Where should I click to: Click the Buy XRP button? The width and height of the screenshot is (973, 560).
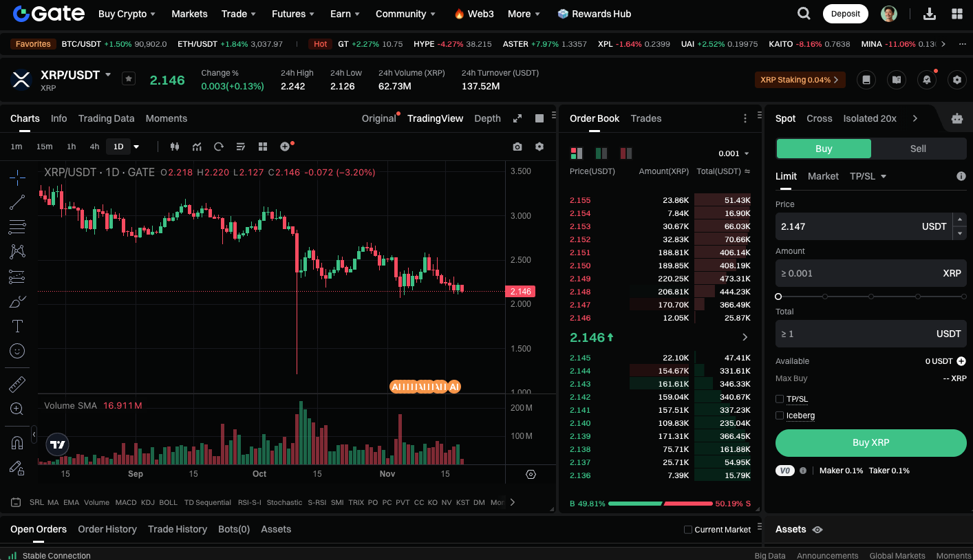pos(871,443)
